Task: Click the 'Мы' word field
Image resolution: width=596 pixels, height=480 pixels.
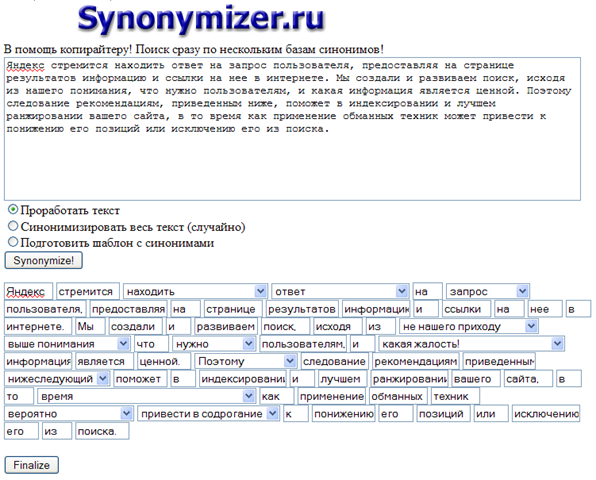Action: tap(90, 326)
